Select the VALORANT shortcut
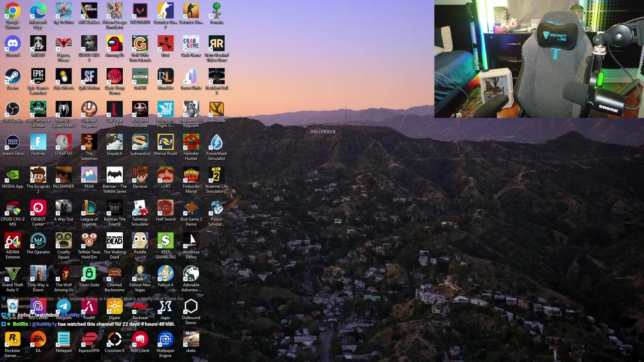The image size is (644, 362). coord(140,14)
